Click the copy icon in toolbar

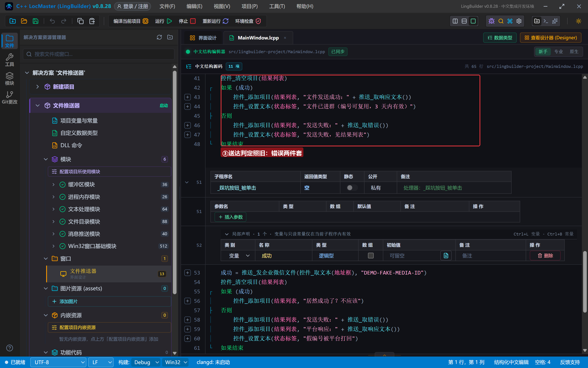tap(80, 21)
